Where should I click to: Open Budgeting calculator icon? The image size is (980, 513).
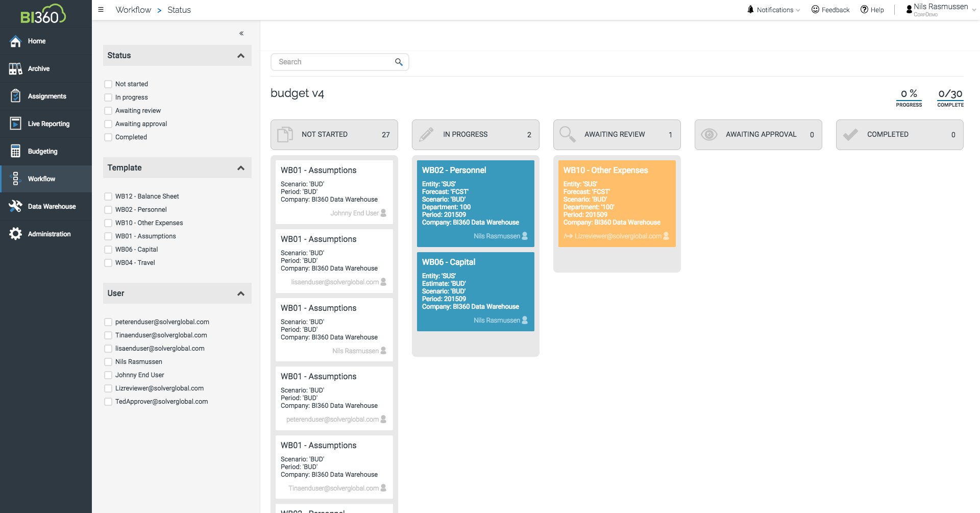[x=16, y=151]
